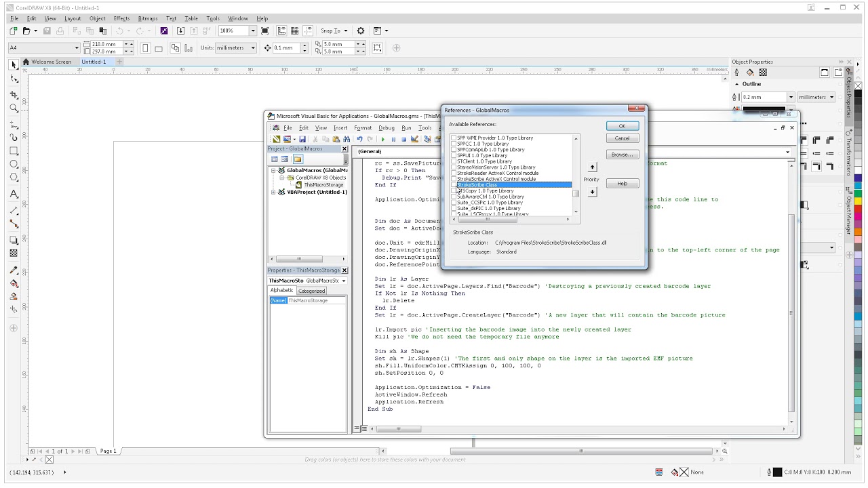Viewport: 868px width, 488px height.
Task: Open the Units millimeters dropdown
Action: coord(254,48)
